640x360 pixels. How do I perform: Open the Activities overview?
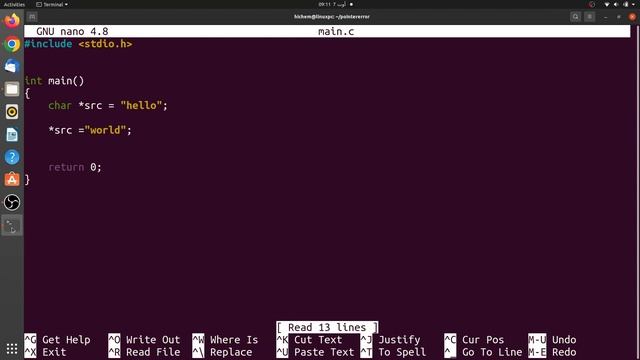(x=14, y=4)
